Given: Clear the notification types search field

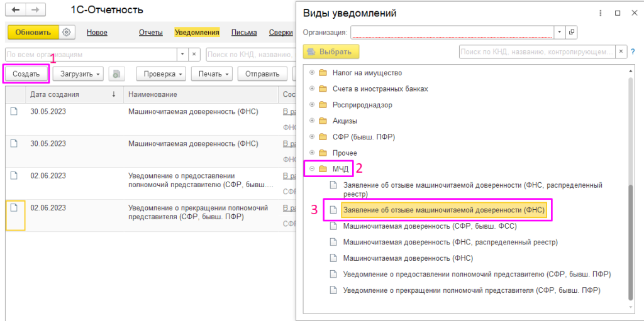Looking at the screenshot, I should click(x=621, y=52).
